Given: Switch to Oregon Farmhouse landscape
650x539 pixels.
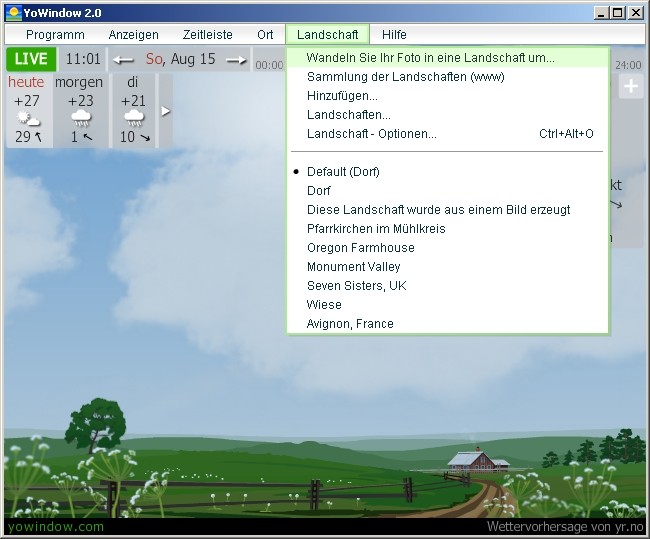Looking at the screenshot, I should (360, 248).
